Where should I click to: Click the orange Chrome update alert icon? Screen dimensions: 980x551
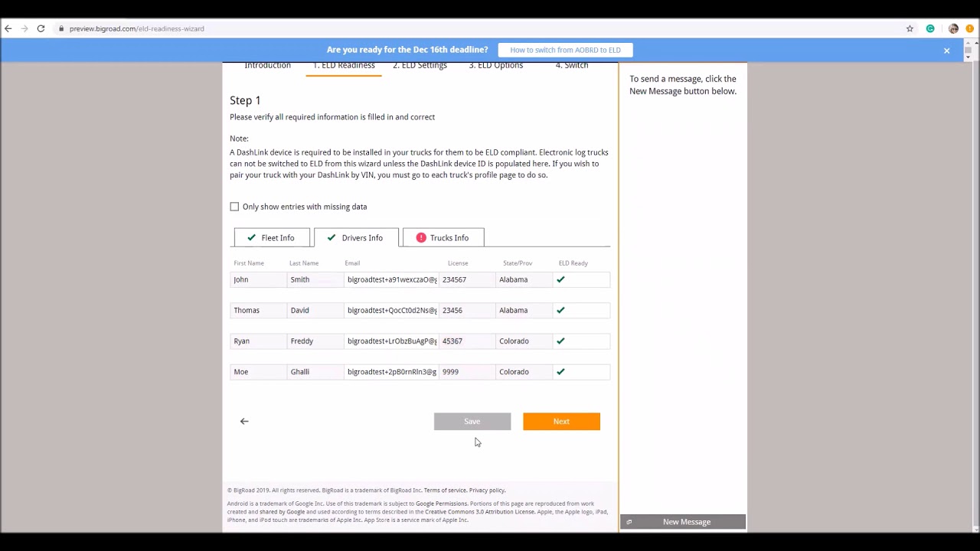pyautogui.click(x=970, y=28)
